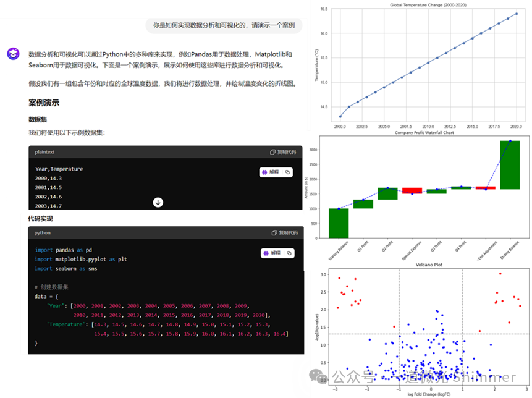Copy code from the python block

click(x=284, y=233)
